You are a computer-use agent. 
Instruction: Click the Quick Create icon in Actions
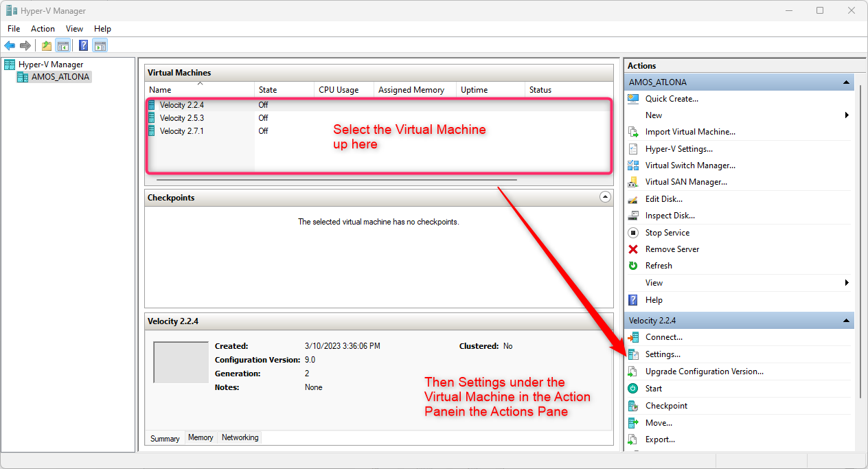[x=633, y=99]
